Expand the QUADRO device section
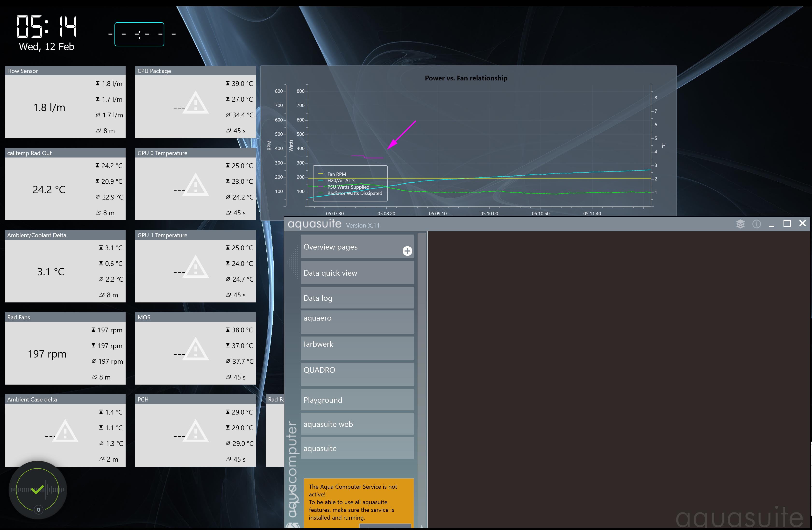The width and height of the screenshot is (812, 530). pyautogui.click(x=357, y=374)
